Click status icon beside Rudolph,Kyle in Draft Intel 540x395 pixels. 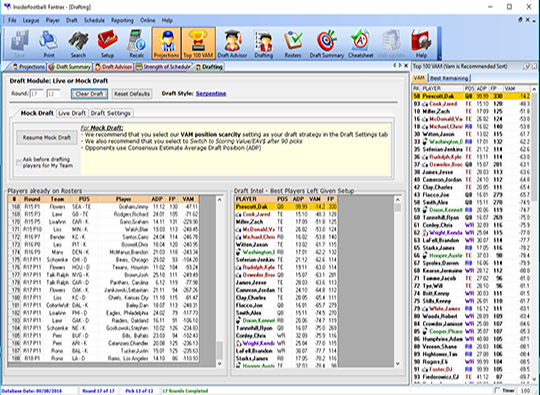(239, 267)
